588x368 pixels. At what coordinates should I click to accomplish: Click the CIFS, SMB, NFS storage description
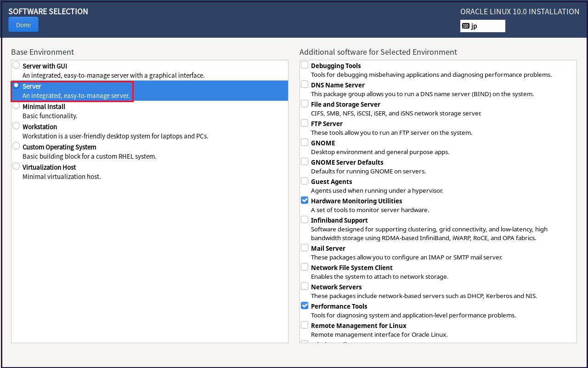396,113
